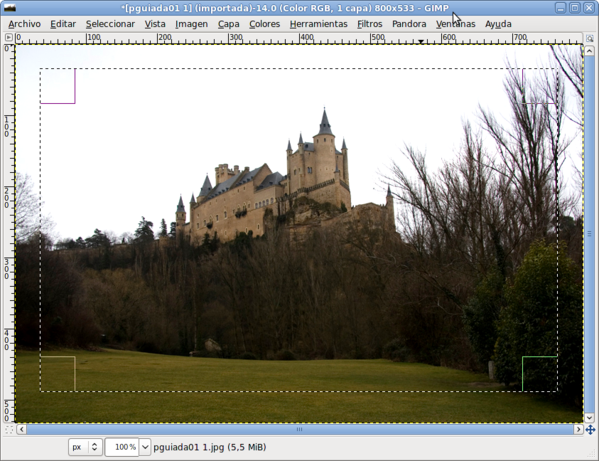Click the bottom-right green crop corner handle
Image resolution: width=599 pixels, height=461 pixels.
tap(540, 374)
